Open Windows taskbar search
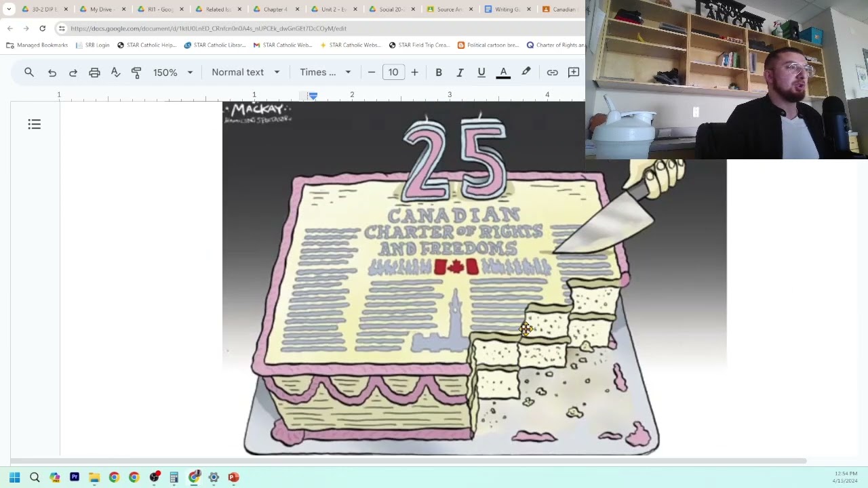This screenshot has height=488, width=868. pyautogui.click(x=35, y=477)
